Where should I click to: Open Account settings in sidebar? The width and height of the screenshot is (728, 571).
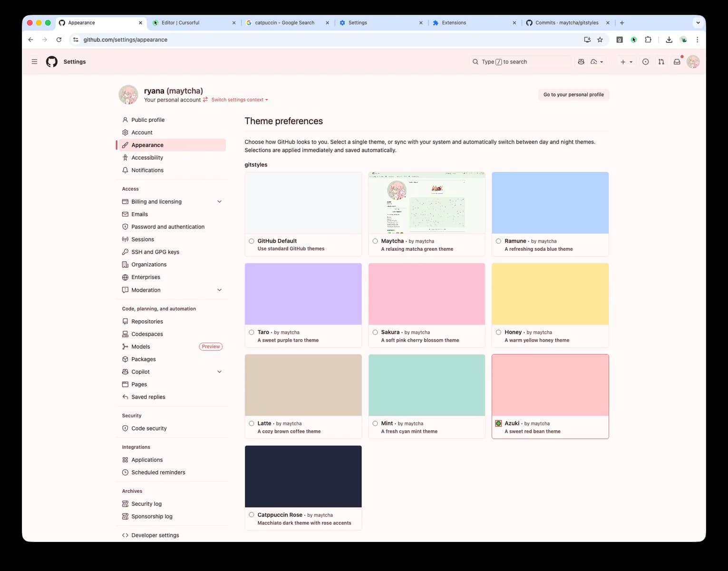click(x=171, y=133)
